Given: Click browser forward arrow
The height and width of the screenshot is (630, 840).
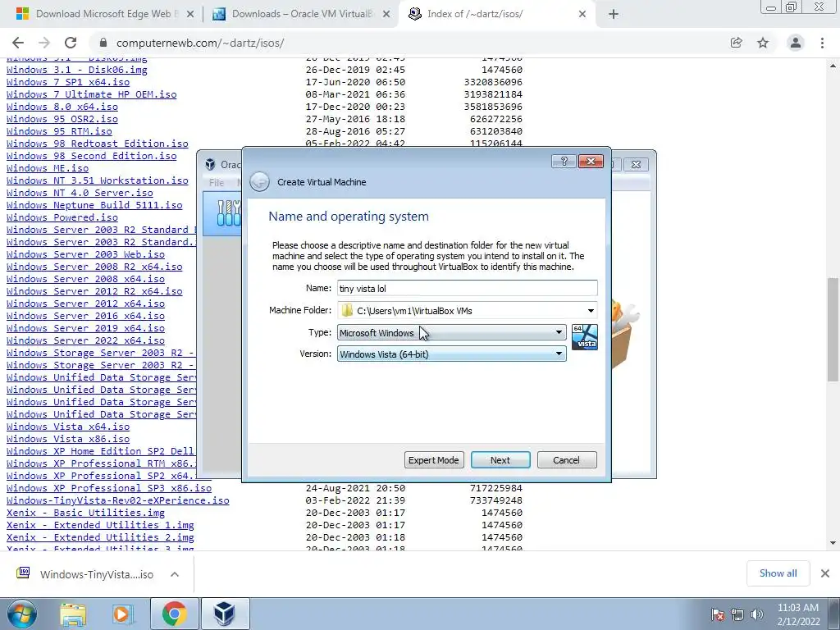Looking at the screenshot, I should (44, 43).
